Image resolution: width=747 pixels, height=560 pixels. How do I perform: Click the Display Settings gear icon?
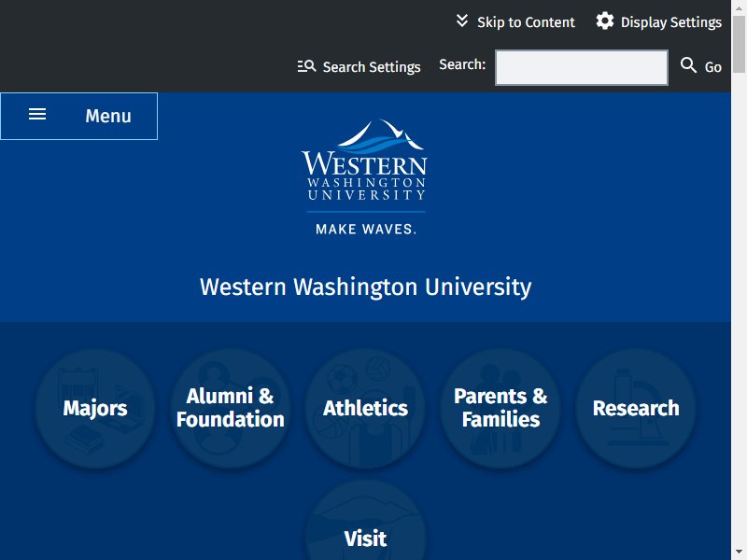click(604, 21)
